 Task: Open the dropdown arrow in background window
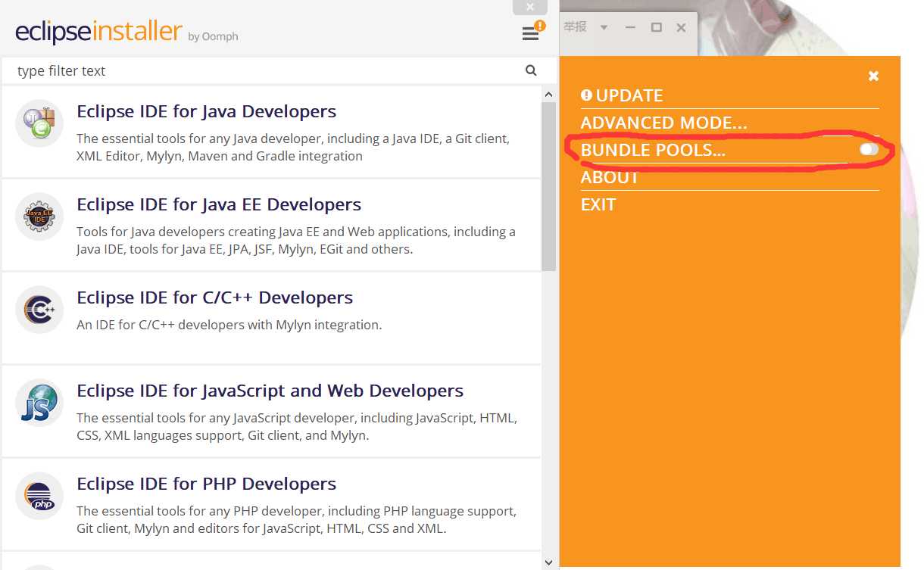[604, 27]
